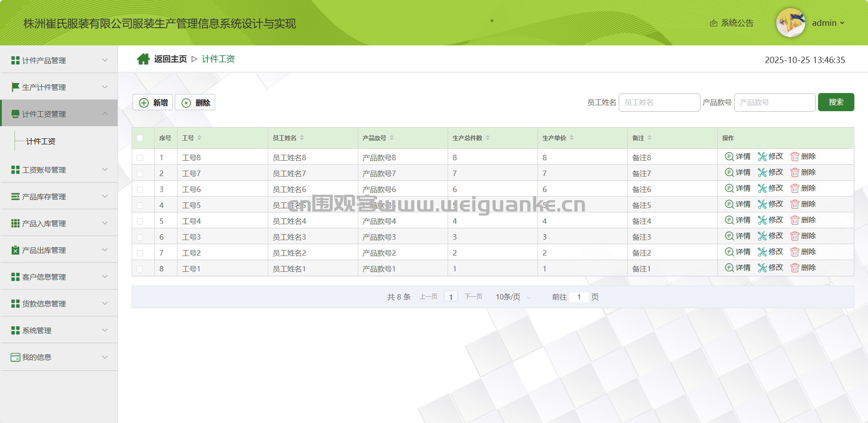Image resolution: width=868 pixels, height=423 pixels.
Task: Click the 修改 edit icon for 工号1
Action: (x=762, y=268)
